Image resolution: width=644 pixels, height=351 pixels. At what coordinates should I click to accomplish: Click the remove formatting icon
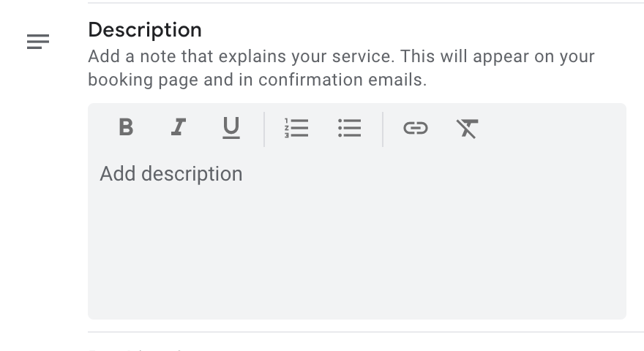[467, 129]
